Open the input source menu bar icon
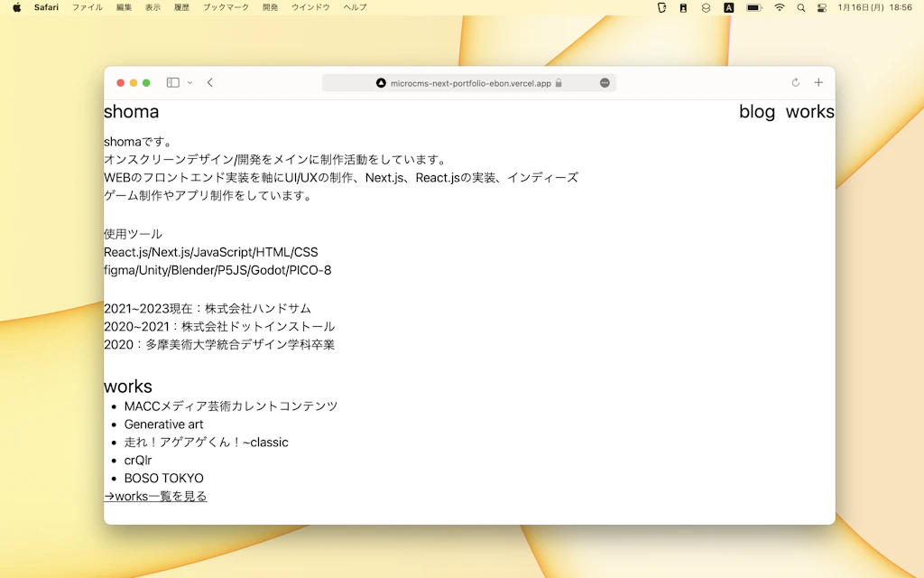Screen dimensions: 924x578 tap(729, 7)
